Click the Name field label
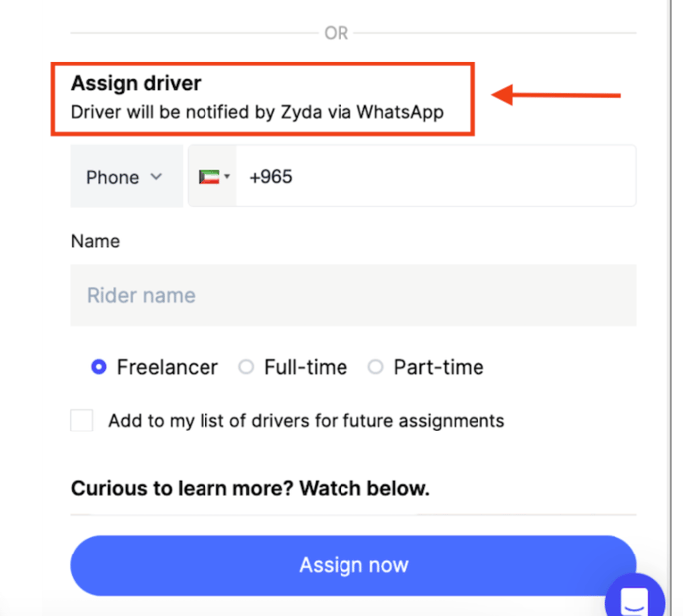The image size is (683, 616). pos(96,241)
